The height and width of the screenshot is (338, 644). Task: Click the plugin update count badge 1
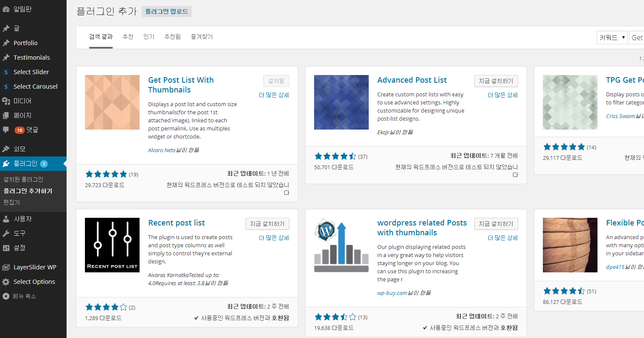[44, 164]
